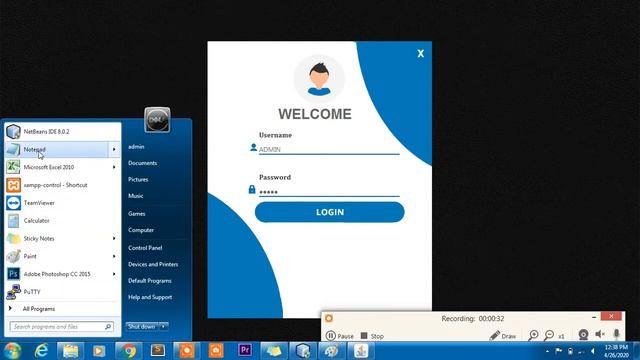
Task: Open xampp-control Shortcut
Action: click(x=62, y=185)
